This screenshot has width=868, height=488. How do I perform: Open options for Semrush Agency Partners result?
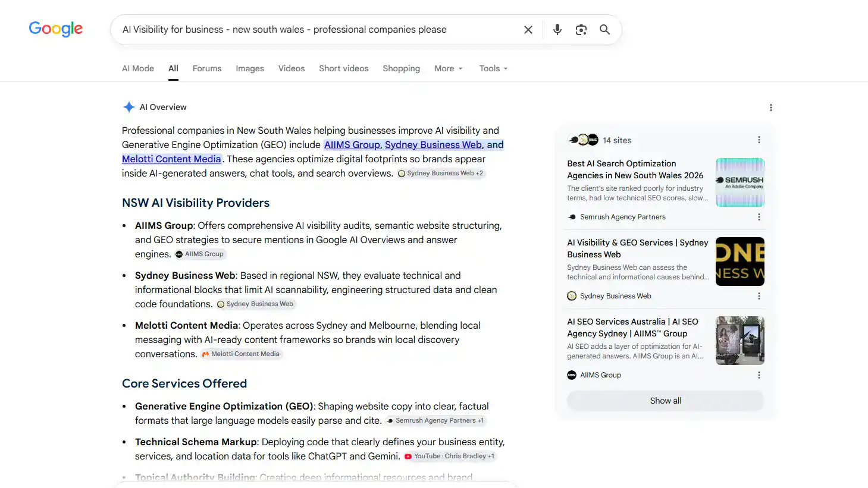(759, 217)
